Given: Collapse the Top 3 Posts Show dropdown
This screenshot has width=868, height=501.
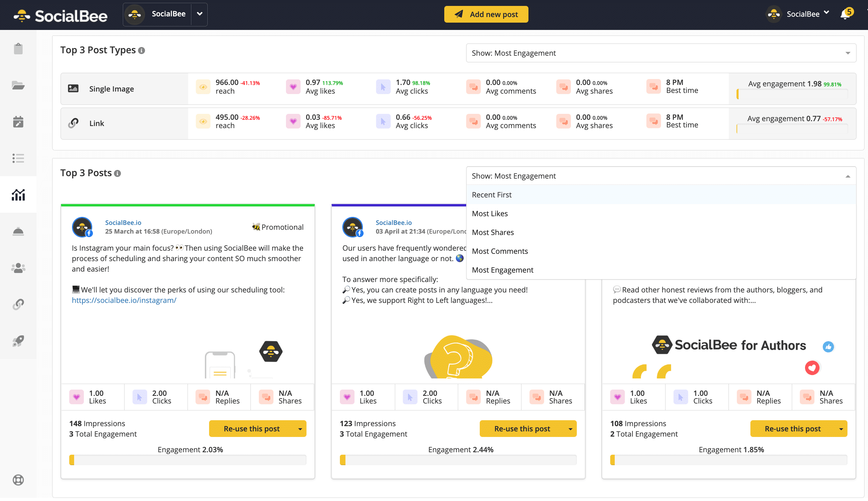Looking at the screenshot, I should coord(661,176).
